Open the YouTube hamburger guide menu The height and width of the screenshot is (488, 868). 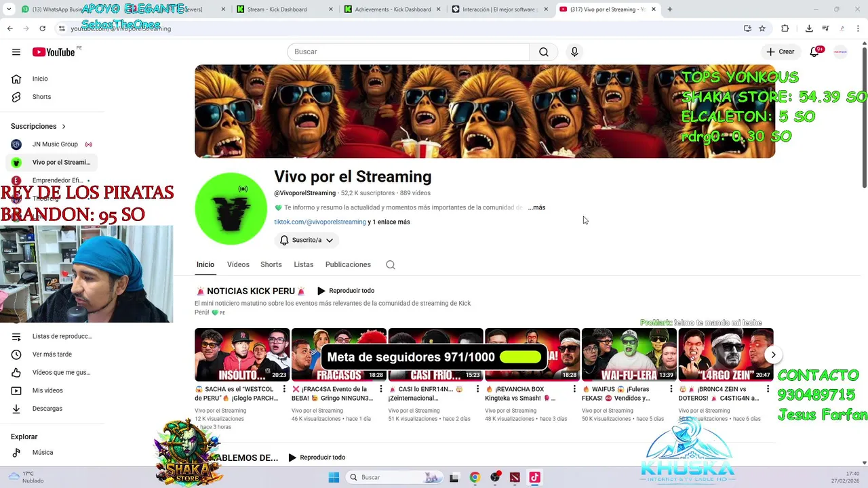point(16,52)
